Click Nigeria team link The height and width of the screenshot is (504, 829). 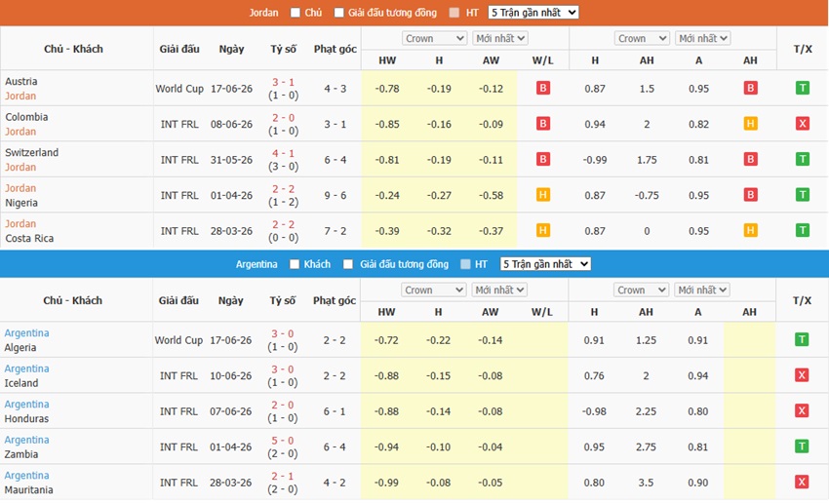(x=21, y=203)
